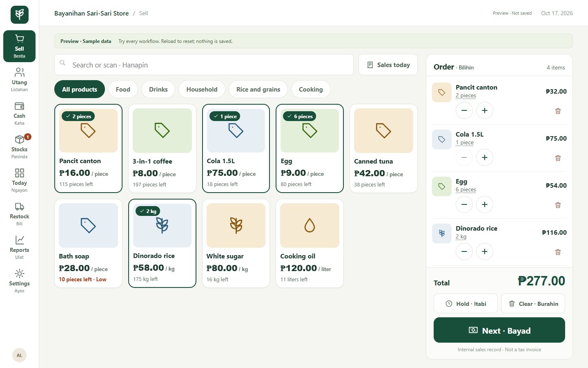Viewport: 588px width, 368px height.
Task: Open Settings Ayos in the sidebar
Action: 19,280
